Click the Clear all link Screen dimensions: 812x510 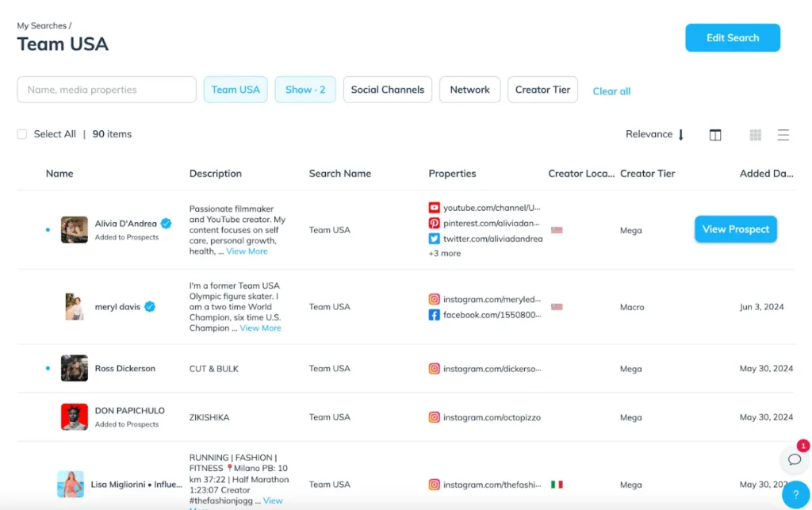611,91
